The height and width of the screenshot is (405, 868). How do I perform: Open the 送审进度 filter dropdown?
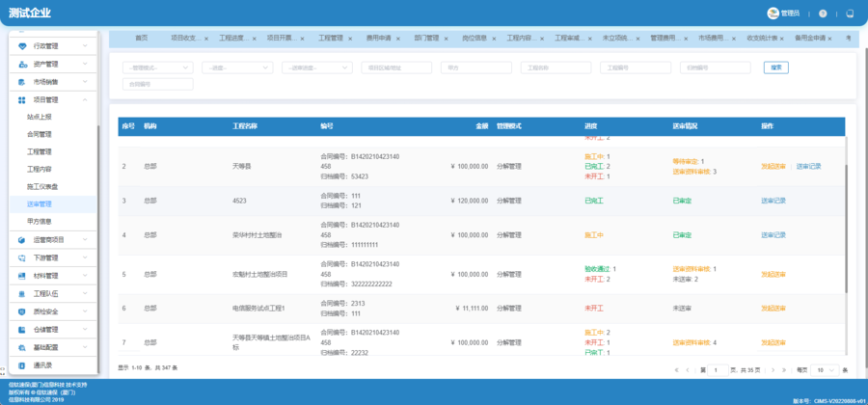click(x=317, y=67)
